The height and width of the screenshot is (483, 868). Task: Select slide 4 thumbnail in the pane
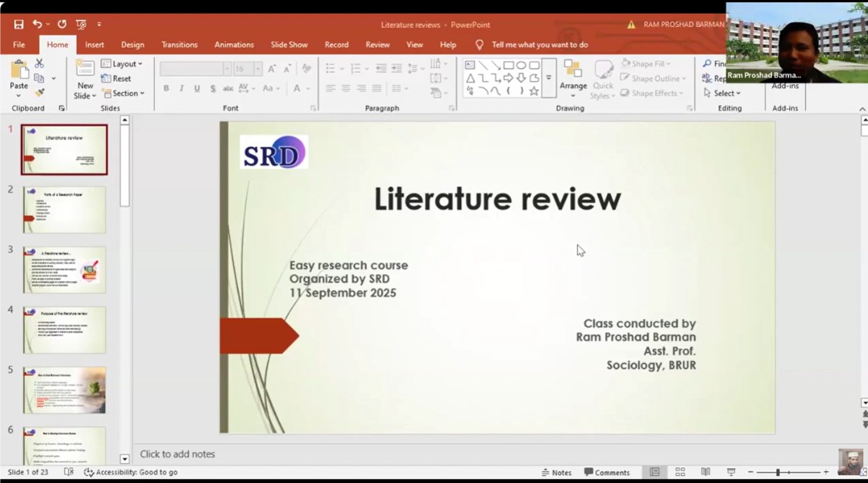[x=64, y=329]
